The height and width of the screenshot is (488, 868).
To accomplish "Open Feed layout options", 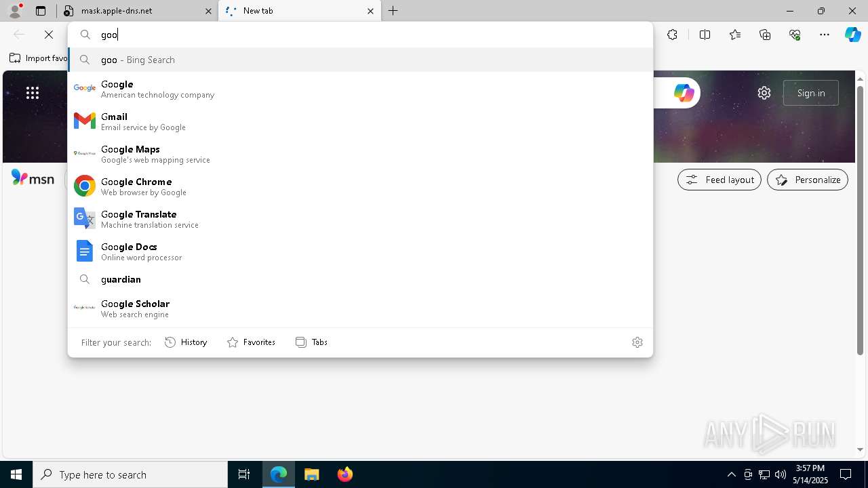I will coord(719,180).
